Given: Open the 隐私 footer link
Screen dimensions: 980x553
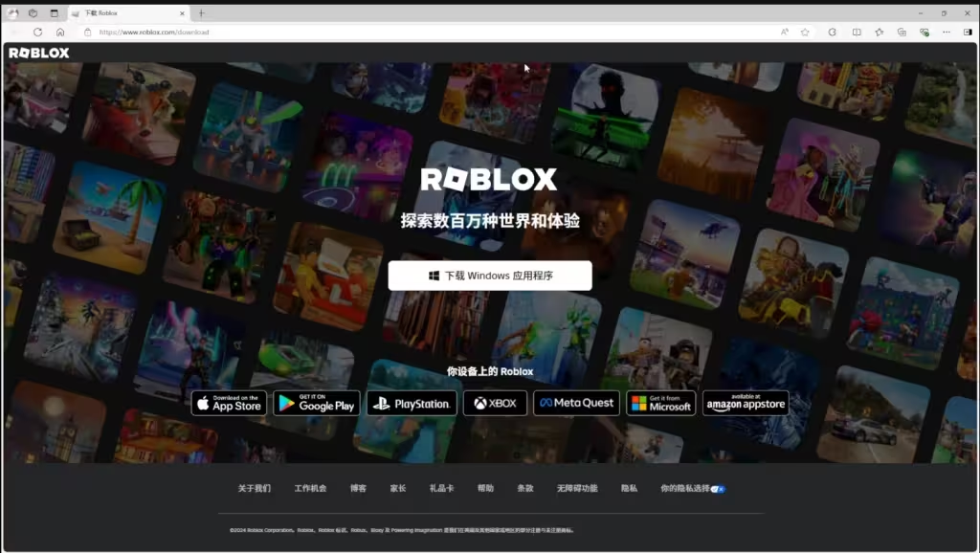Looking at the screenshot, I should (x=630, y=488).
